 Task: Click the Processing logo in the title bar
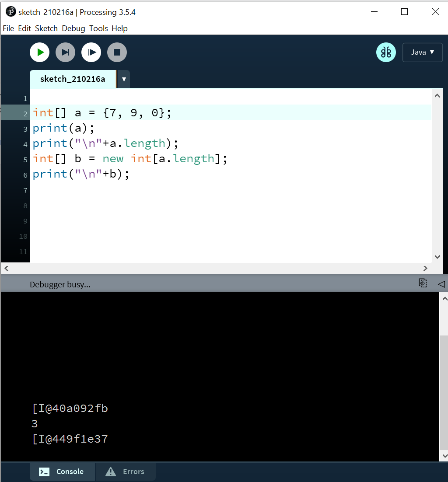coord(10,12)
